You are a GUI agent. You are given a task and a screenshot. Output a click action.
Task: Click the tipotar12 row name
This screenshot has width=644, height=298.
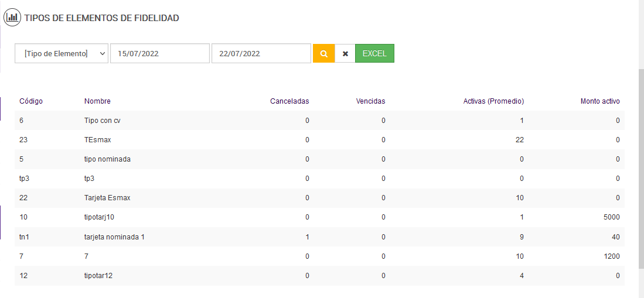click(98, 275)
